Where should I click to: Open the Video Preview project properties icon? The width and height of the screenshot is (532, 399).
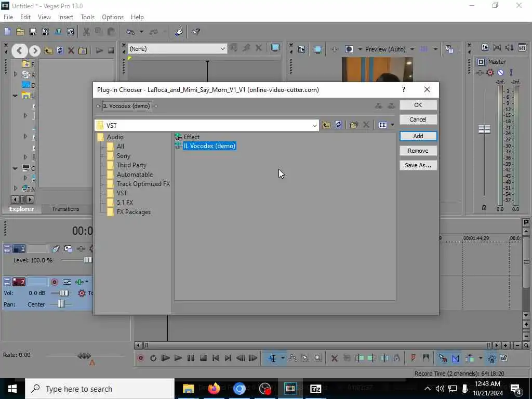tap(302, 49)
